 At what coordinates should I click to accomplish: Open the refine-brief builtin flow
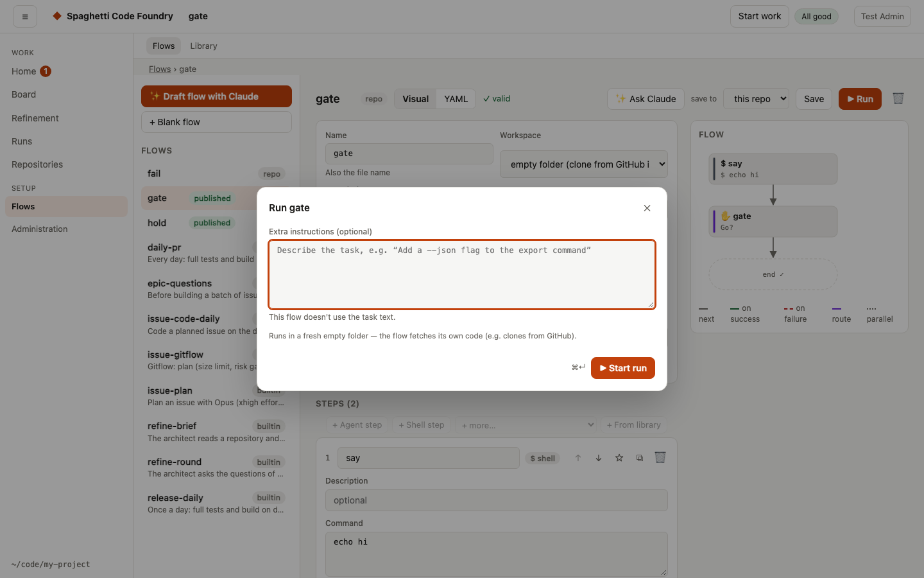pos(216,432)
